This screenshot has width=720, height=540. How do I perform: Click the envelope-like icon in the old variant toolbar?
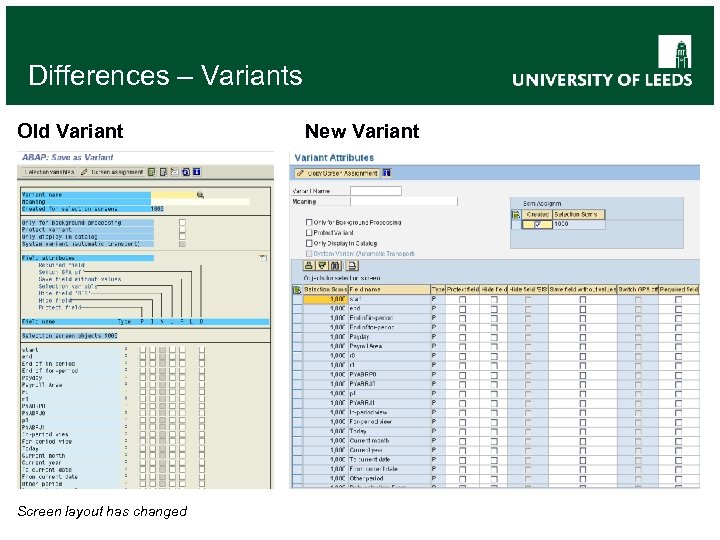click(174, 172)
